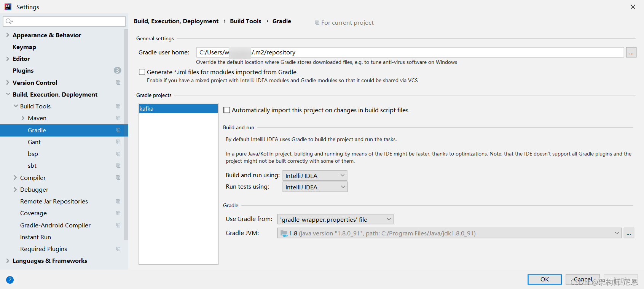This screenshot has width=644, height=289.
Task: Click project-level icon next to bsp
Action: [x=118, y=154]
